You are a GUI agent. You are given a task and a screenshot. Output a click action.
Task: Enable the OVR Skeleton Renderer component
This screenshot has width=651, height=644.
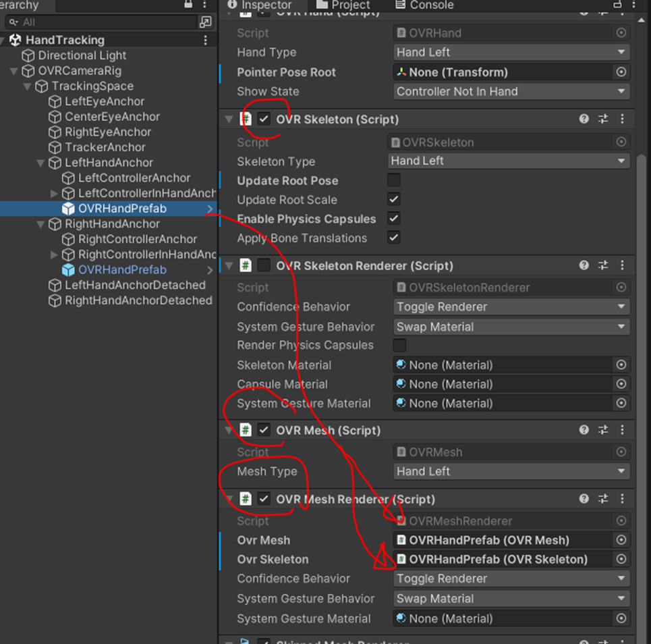pyautogui.click(x=264, y=265)
